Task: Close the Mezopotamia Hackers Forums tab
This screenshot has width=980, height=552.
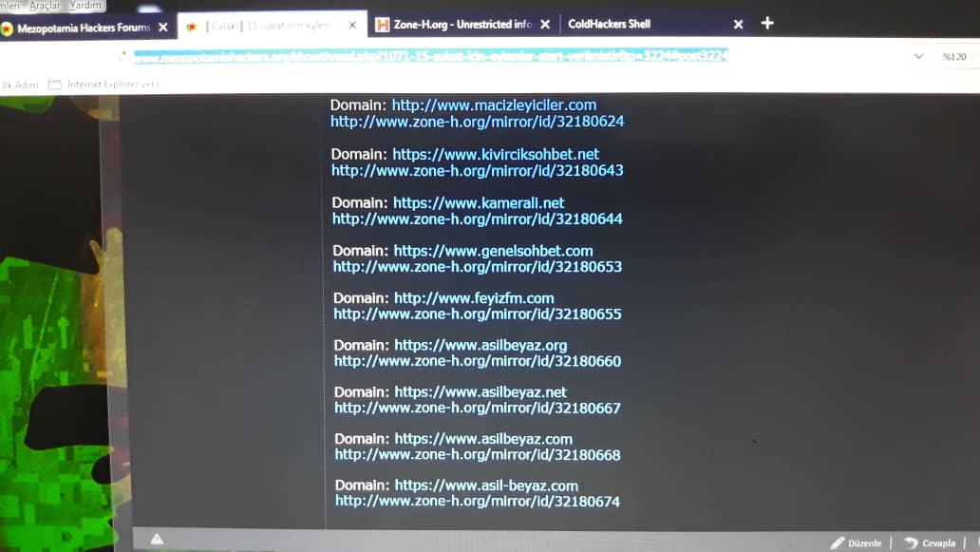Action: click(x=162, y=28)
